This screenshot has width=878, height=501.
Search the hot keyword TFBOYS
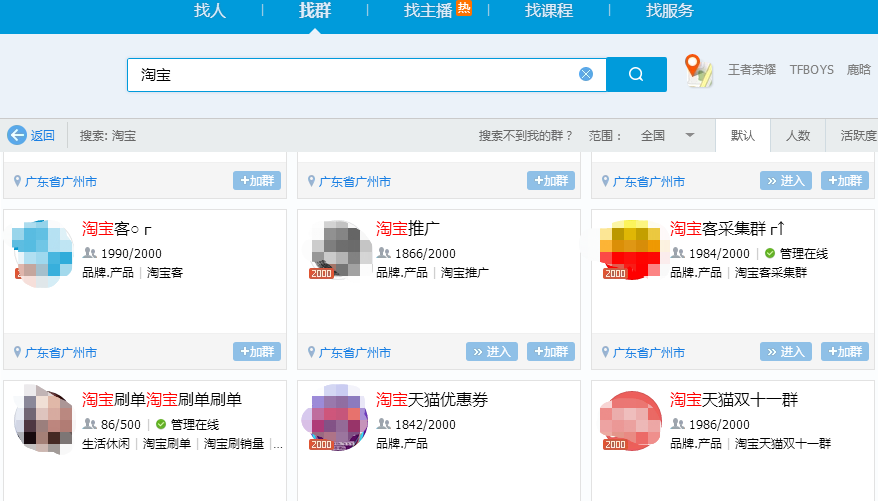coord(811,70)
